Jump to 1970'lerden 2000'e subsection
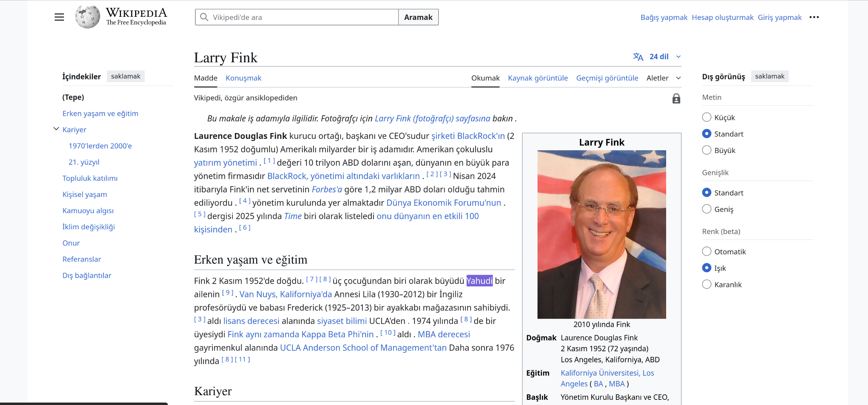 click(100, 146)
